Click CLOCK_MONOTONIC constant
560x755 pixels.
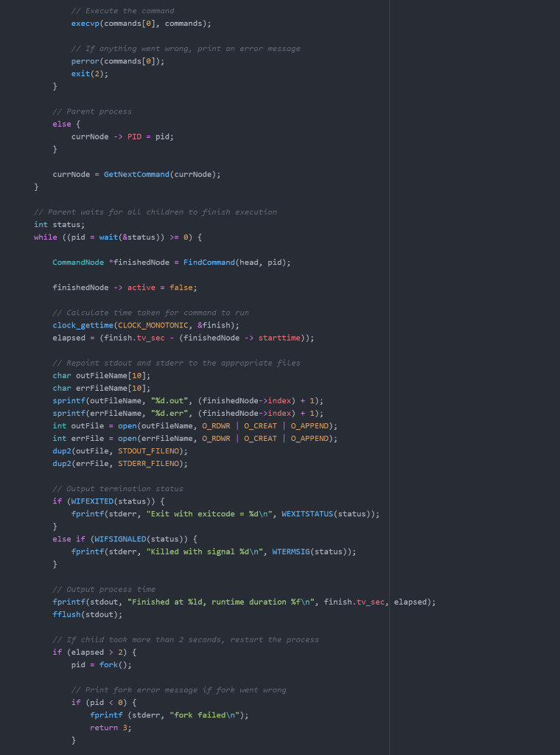153,325
